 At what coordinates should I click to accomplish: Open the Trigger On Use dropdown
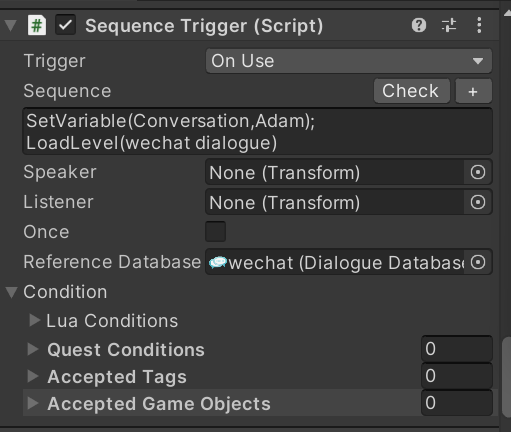click(349, 61)
